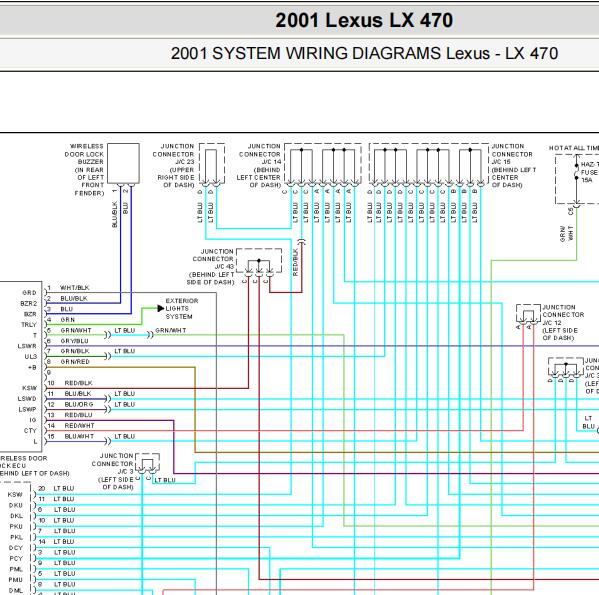Click the "RED/BLU" wire label at pin 13

click(78, 415)
